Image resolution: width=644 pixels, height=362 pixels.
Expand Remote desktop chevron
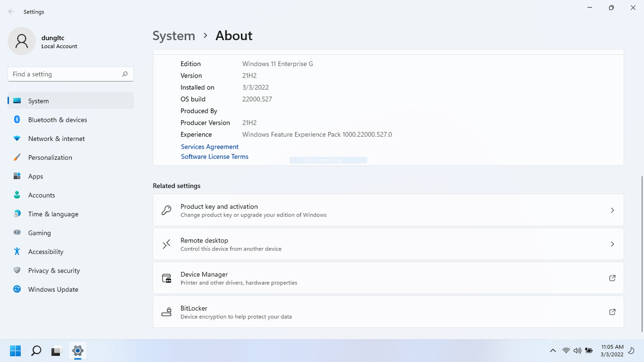click(612, 244)
